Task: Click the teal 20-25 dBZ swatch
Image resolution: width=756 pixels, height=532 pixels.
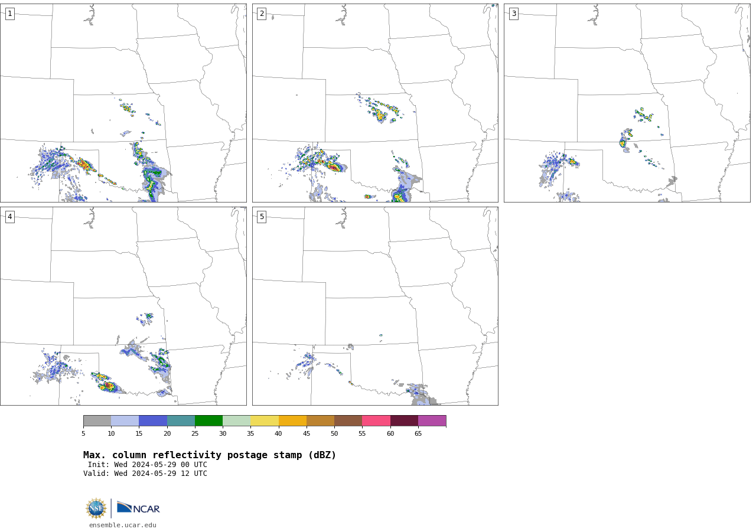Action: [x=181, y=420]
